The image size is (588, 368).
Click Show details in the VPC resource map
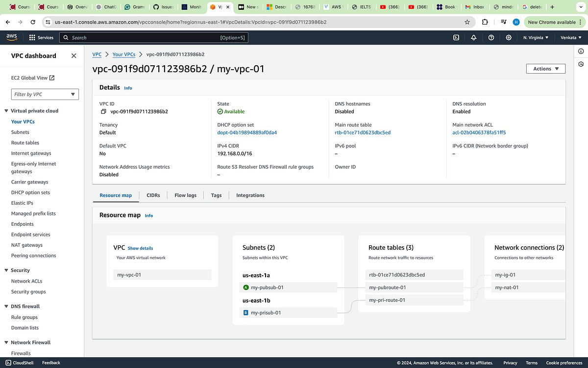140,248
